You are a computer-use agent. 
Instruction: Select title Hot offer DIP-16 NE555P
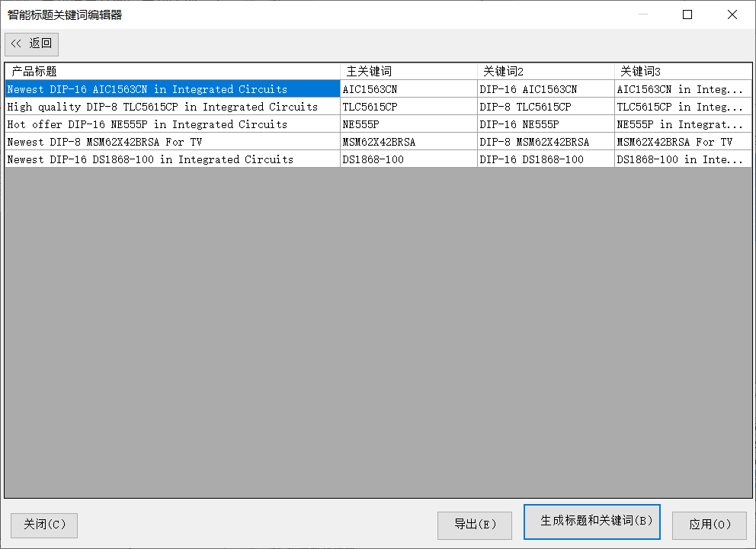click(x=172, y=124)
